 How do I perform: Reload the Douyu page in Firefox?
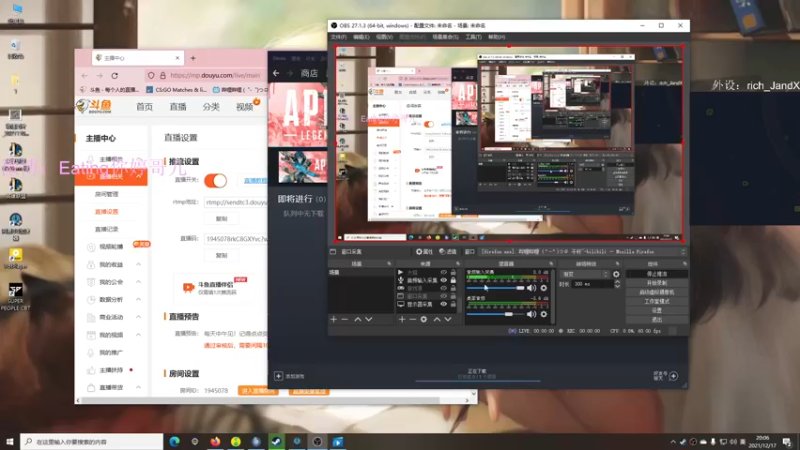tap(115, 76)
